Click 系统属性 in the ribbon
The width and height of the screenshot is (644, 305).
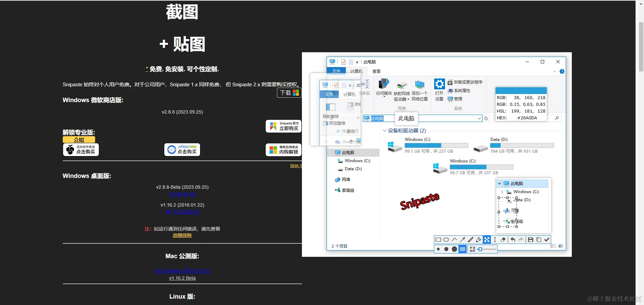click(x=459, y=91)
